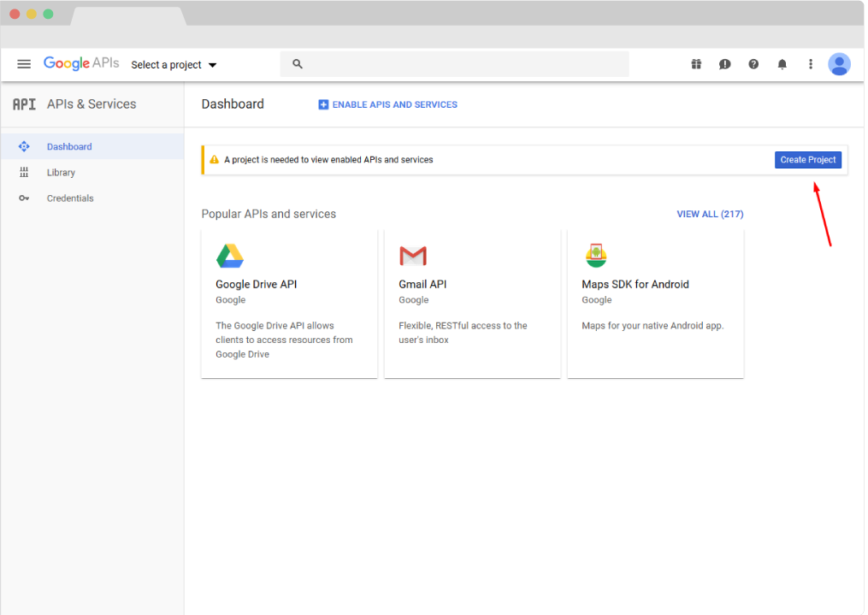Click the Gmail API envelope icon
Image resolution: width=868 pixels, height=615 pixels.
pos(413,256)
